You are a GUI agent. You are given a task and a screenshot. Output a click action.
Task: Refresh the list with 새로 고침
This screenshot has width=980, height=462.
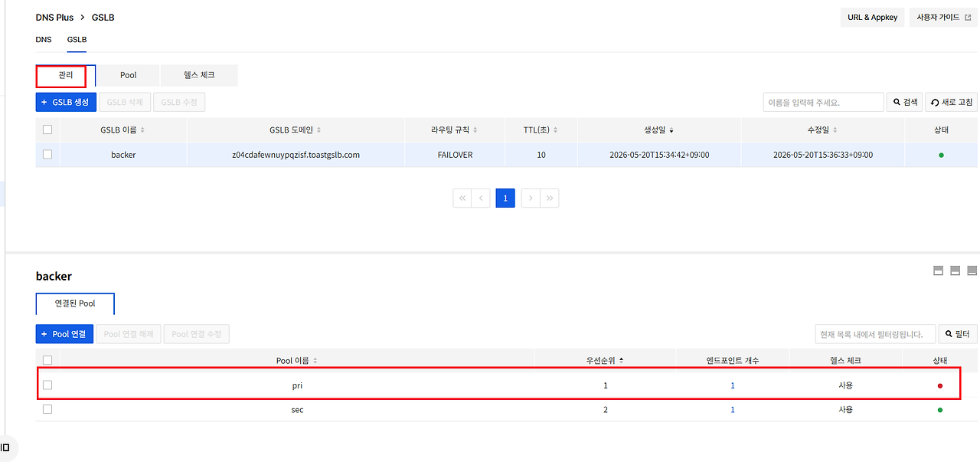tap(952, 102)
